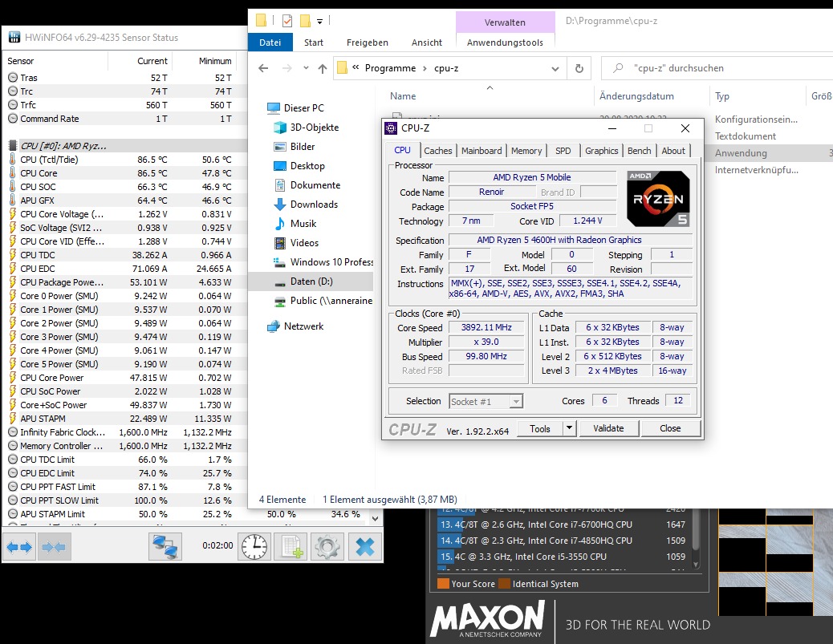Switch to Ansicht ribbon tab
This screenshot has width=833, height=644.
coord(427,43)
